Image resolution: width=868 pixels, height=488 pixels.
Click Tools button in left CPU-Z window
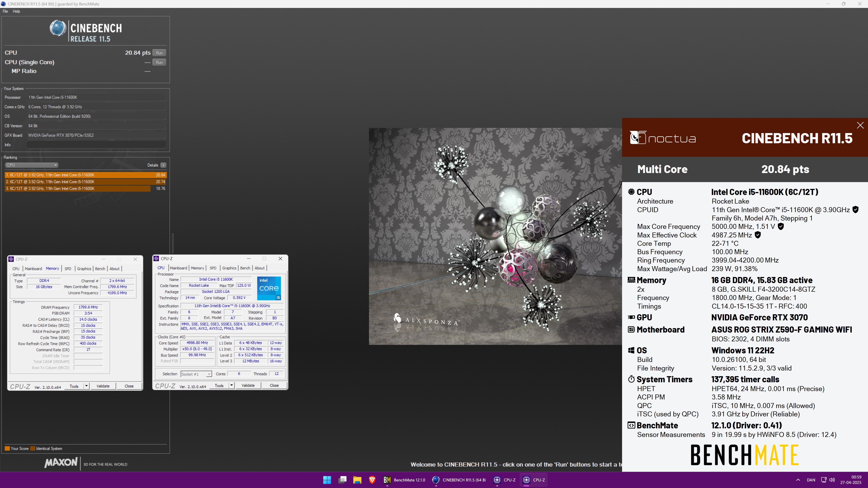[x=74, y=386]
